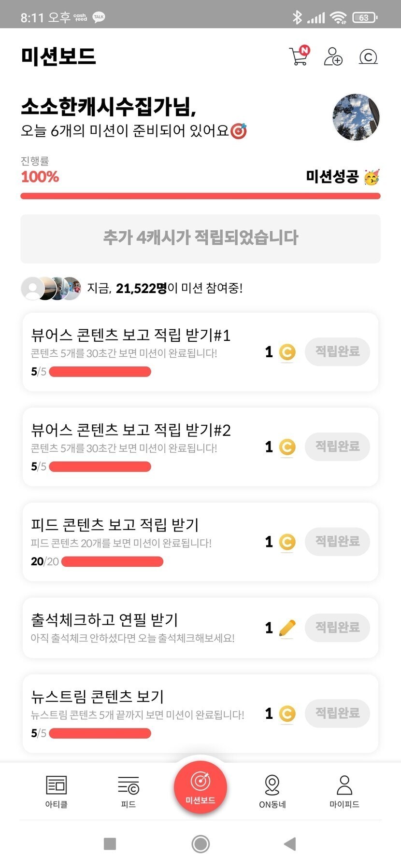401x868 pixels.
Task: Tap the overall mission progress bar
Action: (200, 196)
